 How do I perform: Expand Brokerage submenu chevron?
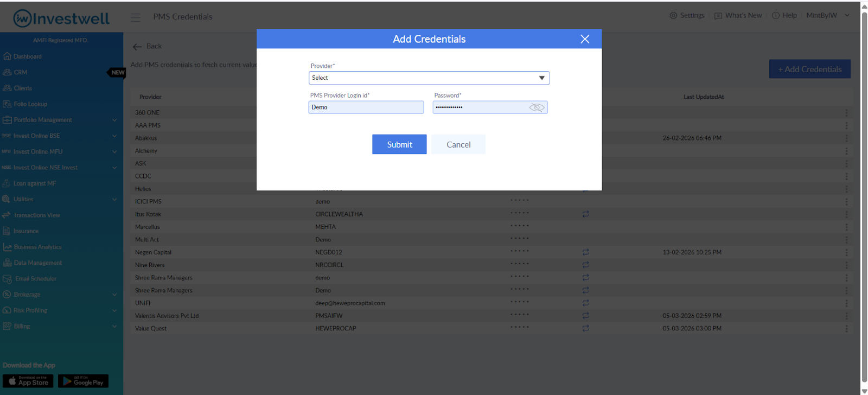[x=114, y=295]
